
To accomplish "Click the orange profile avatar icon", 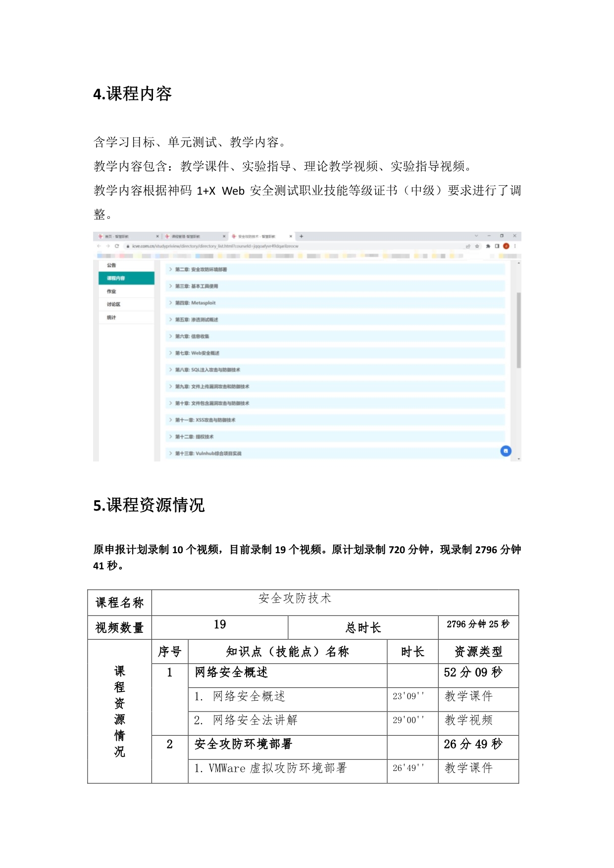I will (506, 246).
